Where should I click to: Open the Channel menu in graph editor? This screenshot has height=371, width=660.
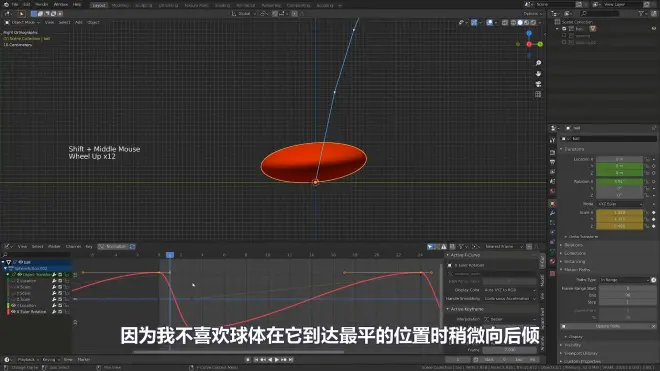73,246
